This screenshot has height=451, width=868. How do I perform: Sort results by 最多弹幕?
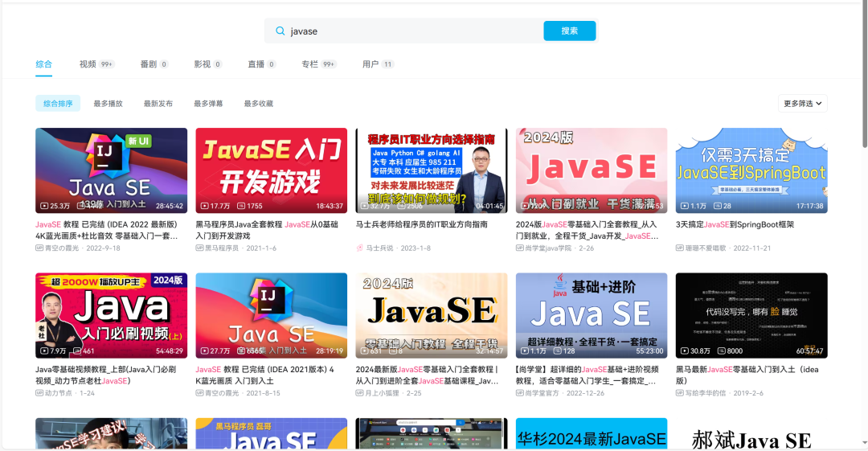(x=208, y=104)
